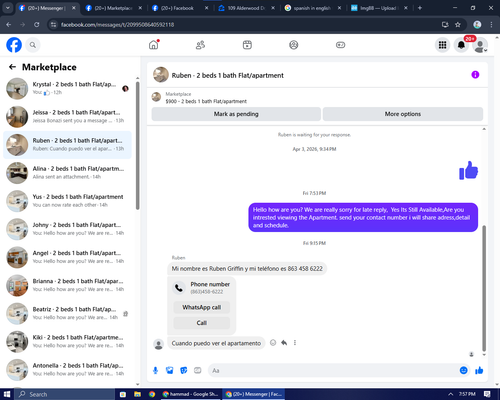Open conversation information purple icon

click(x=475, y=75)
